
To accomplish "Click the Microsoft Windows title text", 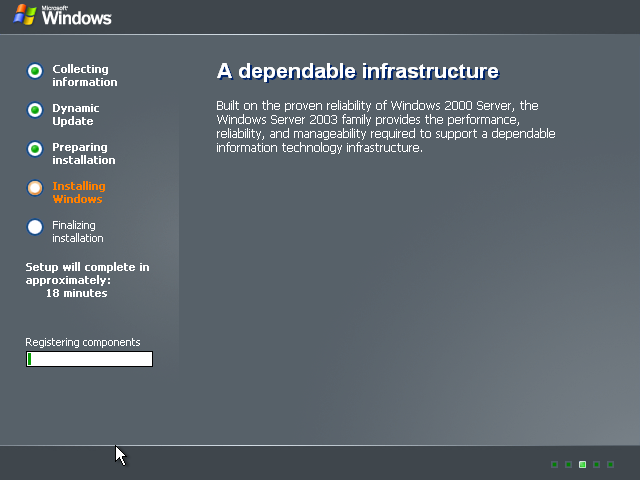I will 76,16.
